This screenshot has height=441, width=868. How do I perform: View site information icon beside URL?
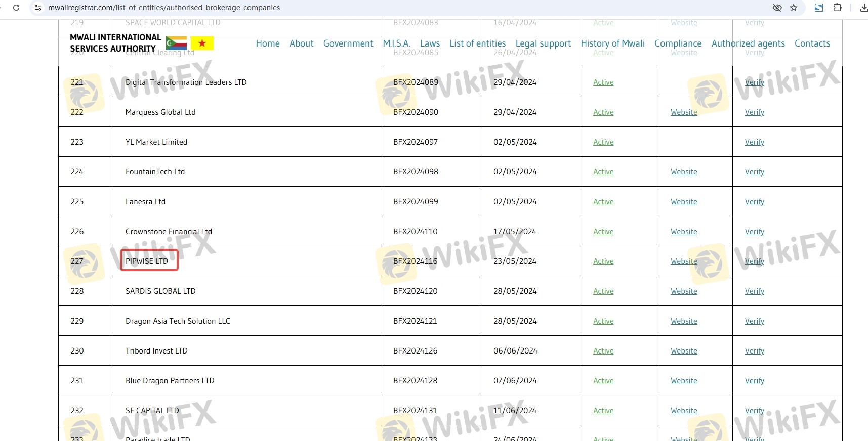38,8
